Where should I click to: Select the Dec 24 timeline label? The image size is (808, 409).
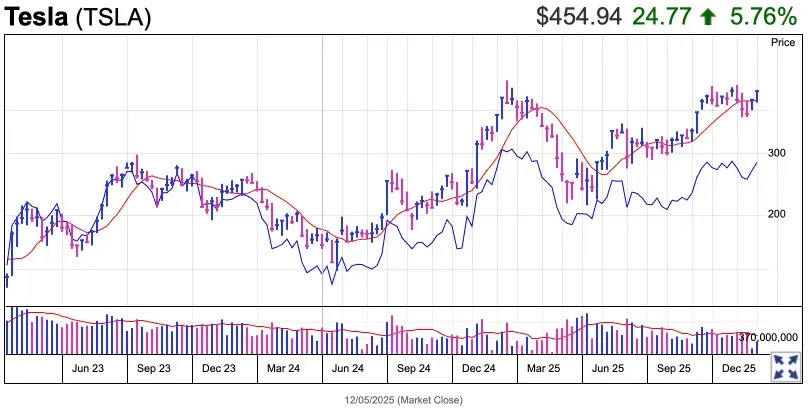pos(478,369)
